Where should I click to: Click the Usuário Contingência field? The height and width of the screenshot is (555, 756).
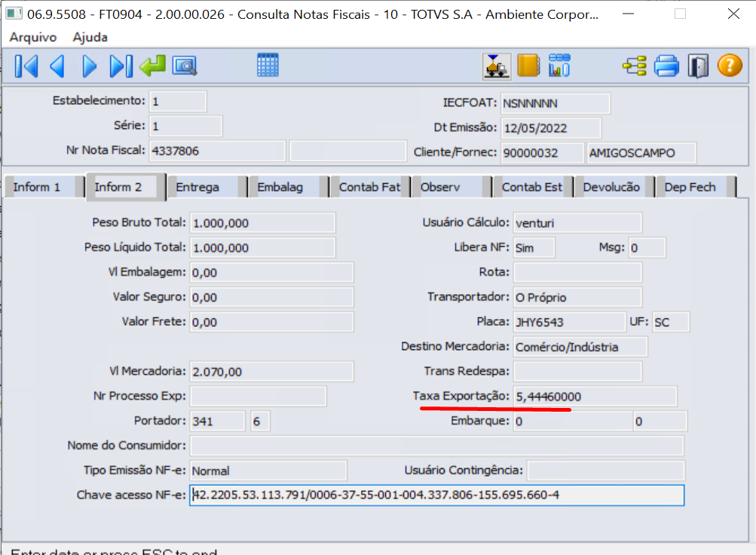605,471
